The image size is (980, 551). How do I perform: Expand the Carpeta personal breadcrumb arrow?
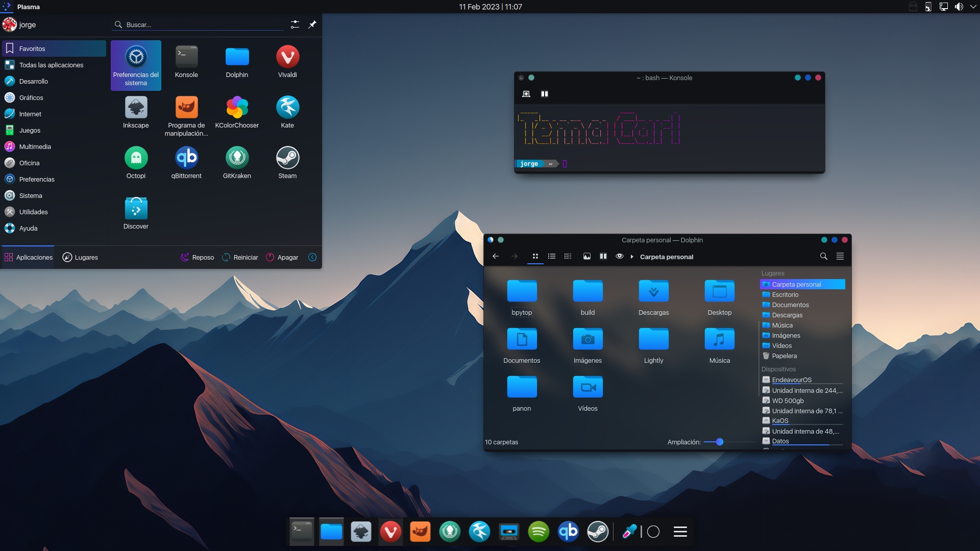(x=631, y=257)
